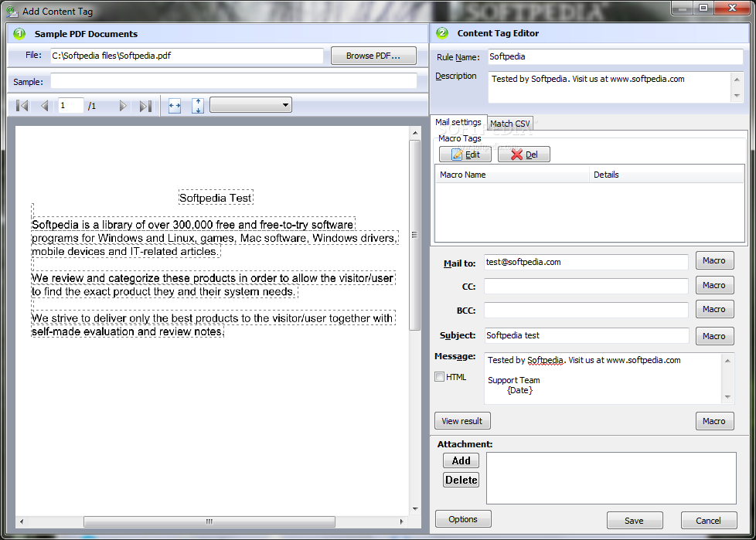Fit PDF page to height
The height and width of the screenshot is (540, 756).
coord(198,106)
